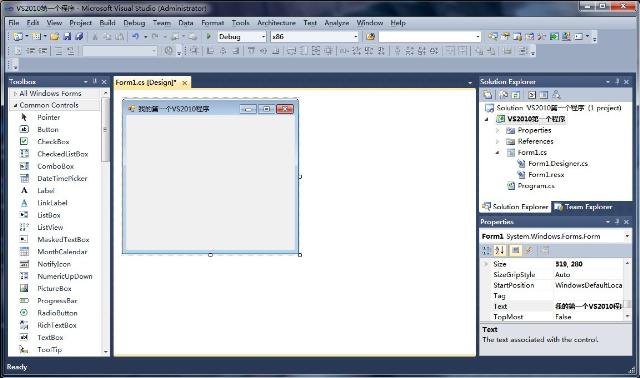This screenshot has height=378, width=640.
Task: Open the File menu
Action: 13,23
